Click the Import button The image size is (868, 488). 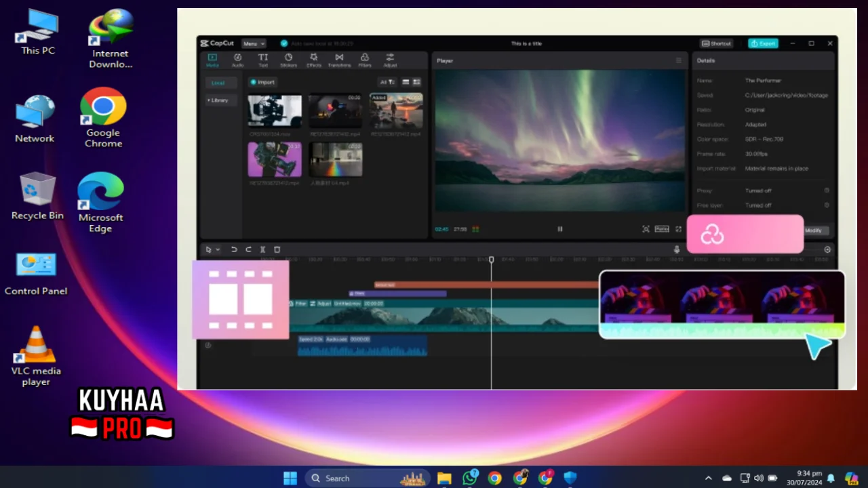(x=262, y=82)
